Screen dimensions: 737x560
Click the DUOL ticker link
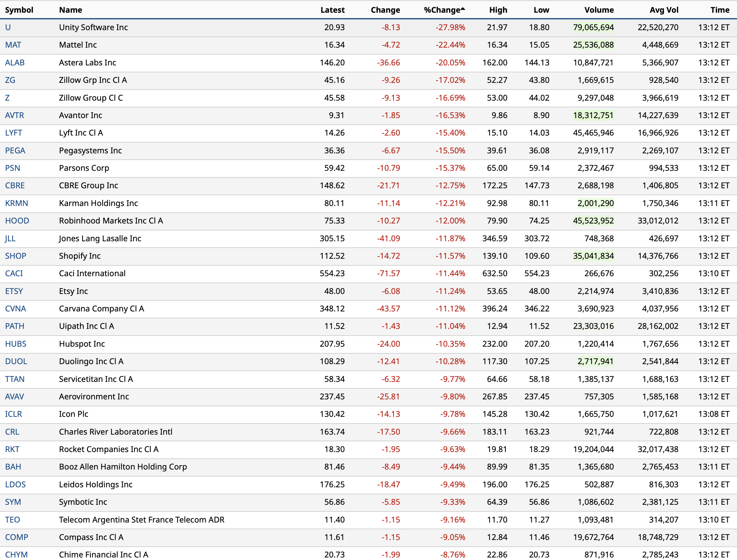point(16,361)
